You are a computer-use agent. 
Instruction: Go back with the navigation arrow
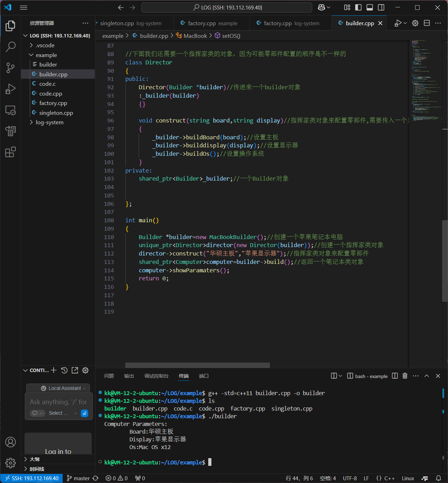pyautogui.click(x=121, y=7)
